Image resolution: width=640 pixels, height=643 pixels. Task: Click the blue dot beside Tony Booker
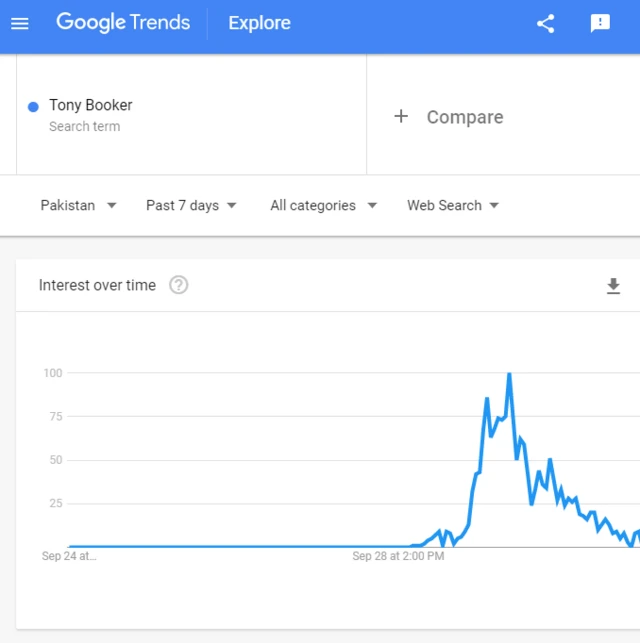click(x=33, y=106)
